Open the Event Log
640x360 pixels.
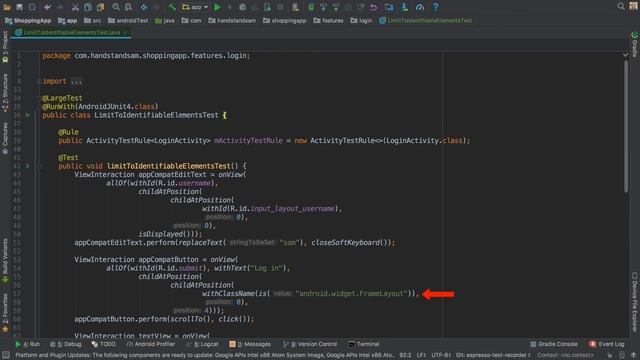click(x=607, y=344)
